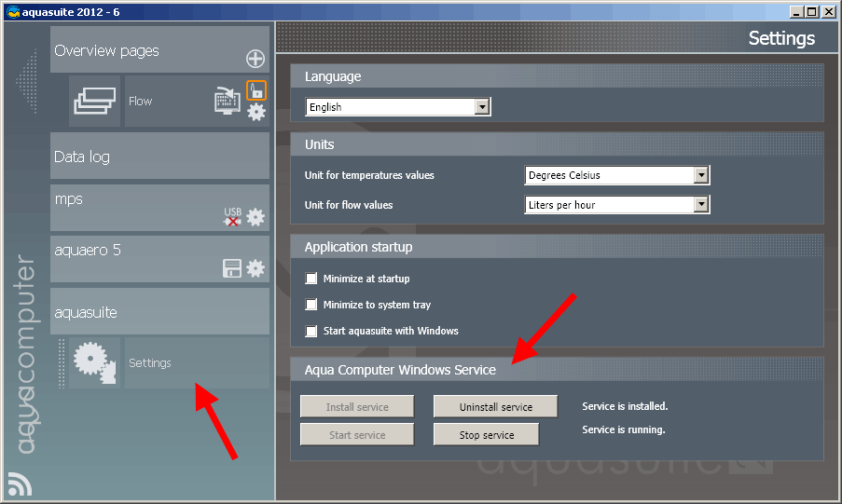This screenshot has height=504, width=842.
Task: Open the Language dropdown showing English
Action: point(398,107)
